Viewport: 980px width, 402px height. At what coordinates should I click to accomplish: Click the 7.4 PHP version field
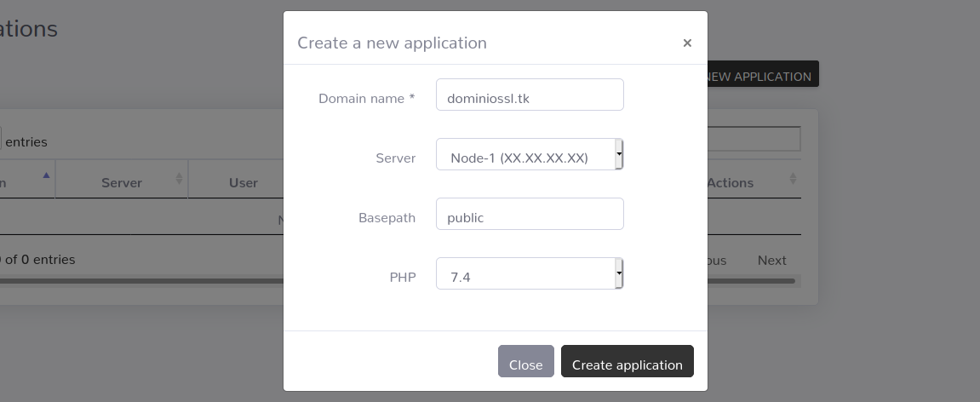[530, 274]
